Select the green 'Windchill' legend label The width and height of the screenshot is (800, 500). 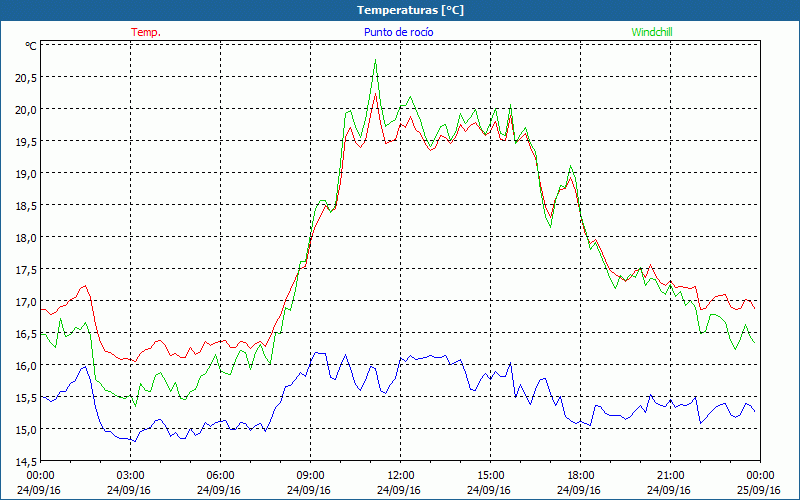(652, 32)
